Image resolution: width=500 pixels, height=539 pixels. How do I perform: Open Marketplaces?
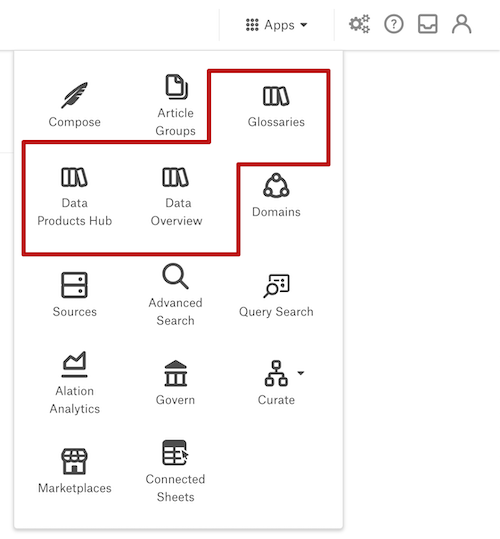(75, 471)
